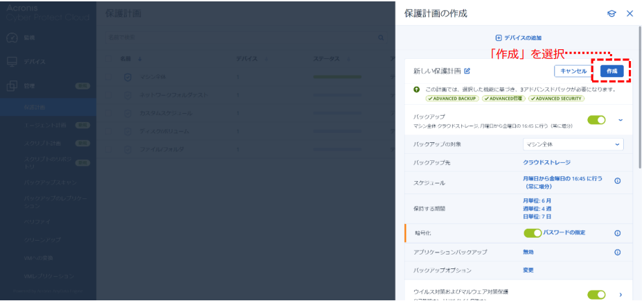Image resolution: width=644 pixels, height=301 pixels.
Task: Open info icon for スケジュール row
Action: coord(617,181)
